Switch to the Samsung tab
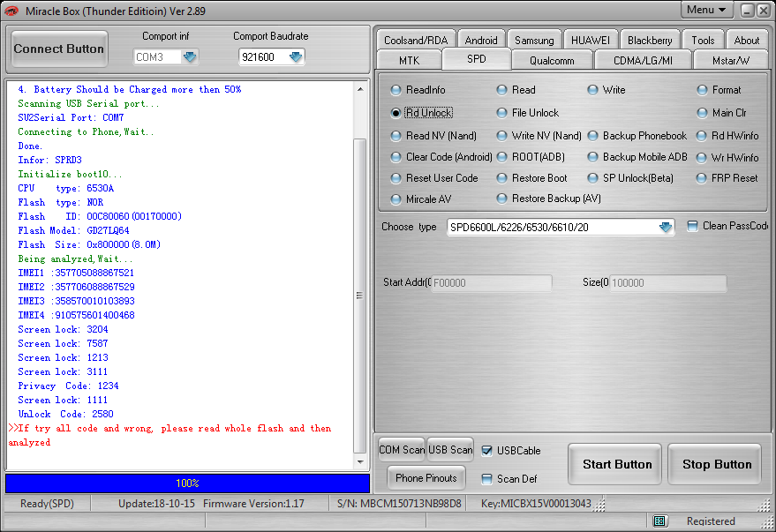Screen dimensions: 776x532 pyautogui.click(x=534, y=40)
